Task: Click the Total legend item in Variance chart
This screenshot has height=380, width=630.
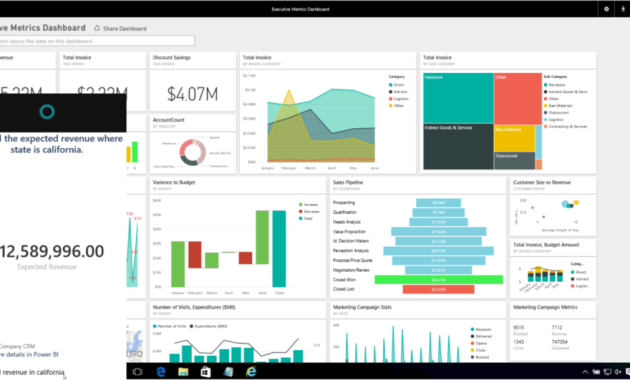Action: (x=305, y=219)
